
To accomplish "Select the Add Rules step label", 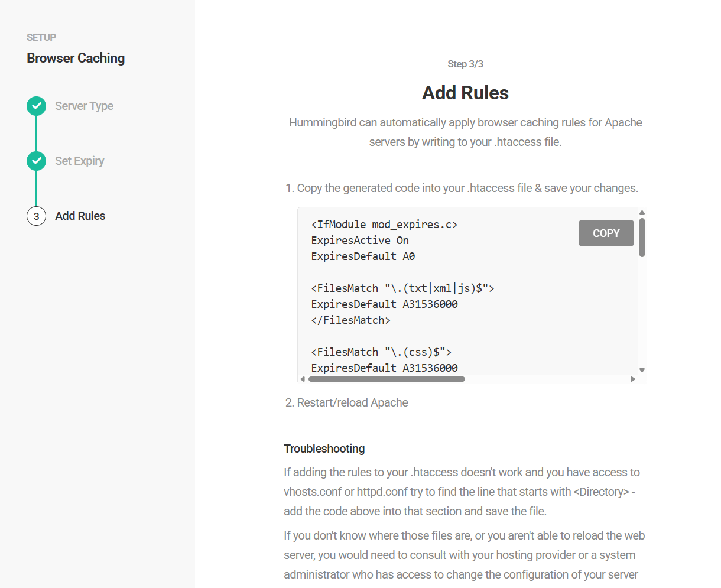I will (80, 216).
